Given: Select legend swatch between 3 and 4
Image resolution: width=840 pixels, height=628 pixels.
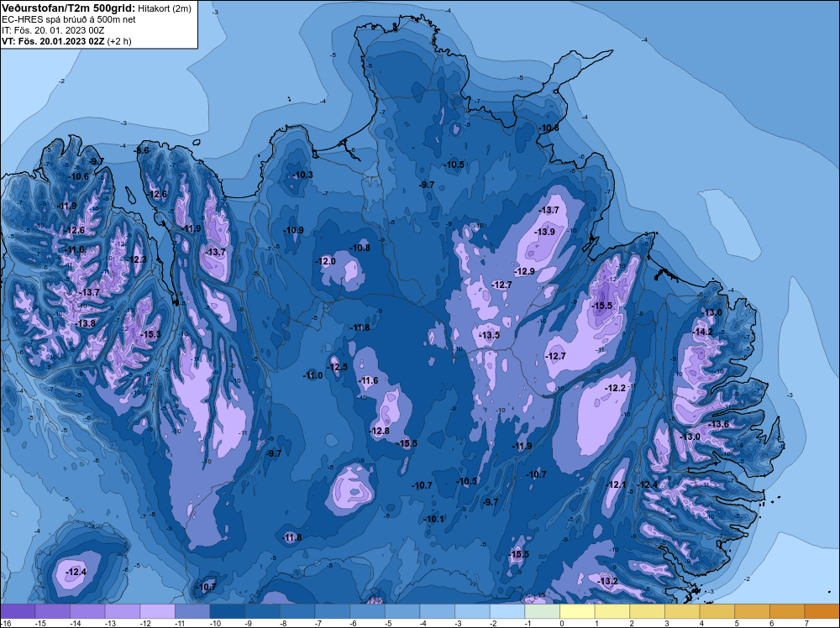Looking at the screenshot, I should pyautogui.click(x=682, y=611).
